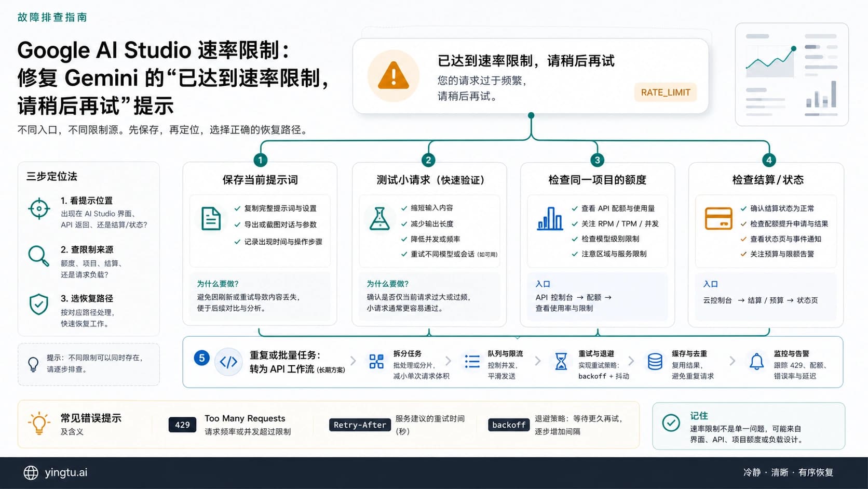This screenshot has width=868, height=489.
Task: Click the checkmark beside 缩短输入内容
Action: (404, 208)
